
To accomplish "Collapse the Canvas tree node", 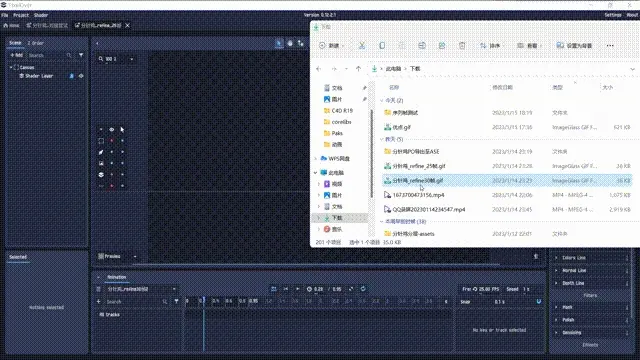I will [11, 67].
